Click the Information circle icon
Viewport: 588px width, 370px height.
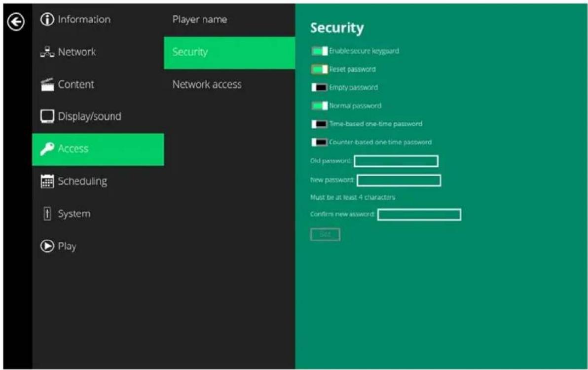pos(47,19)
